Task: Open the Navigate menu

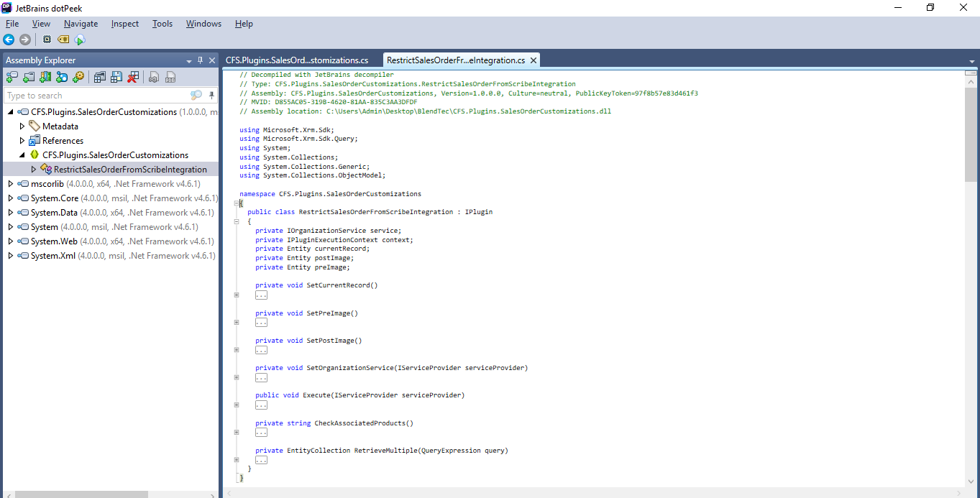Action: (81, 24)
